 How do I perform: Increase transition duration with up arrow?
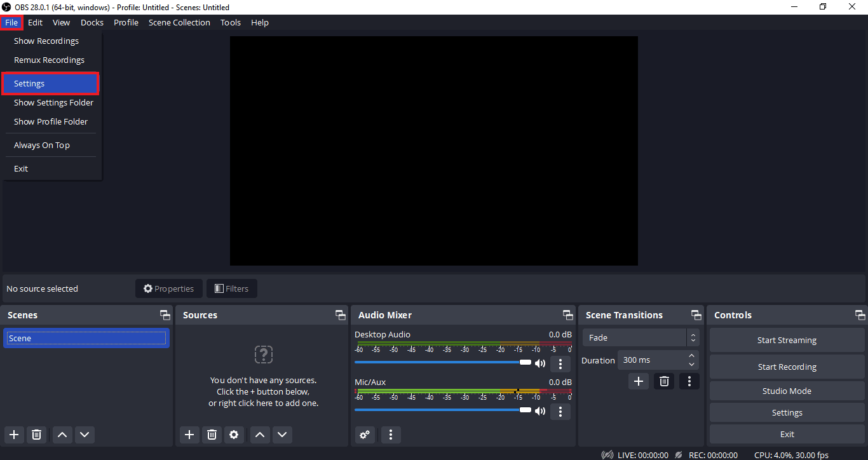click(692, 356)
